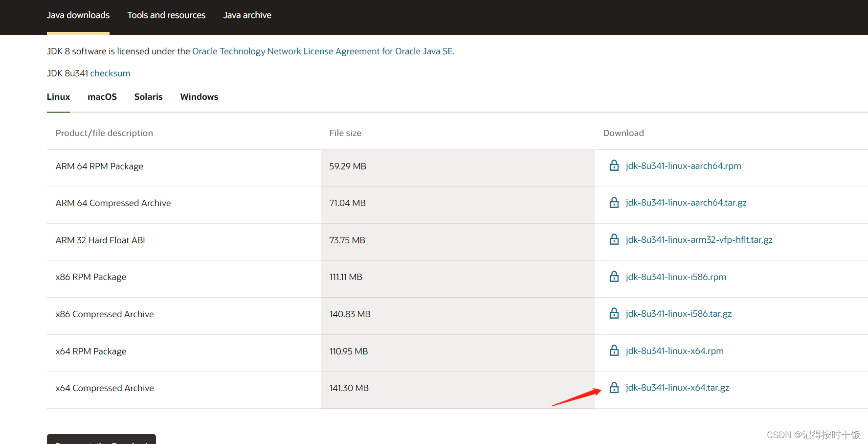The height and width of the screenshot is (444, 868).
Task: Click the ARM 64 RPM Package description
Action: tap(99, 166)
